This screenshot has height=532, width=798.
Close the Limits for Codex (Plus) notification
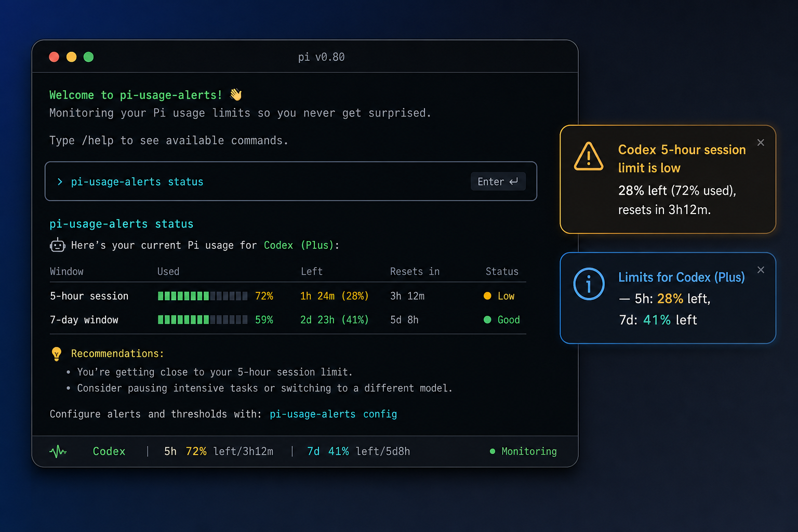(x=761, y=270)
